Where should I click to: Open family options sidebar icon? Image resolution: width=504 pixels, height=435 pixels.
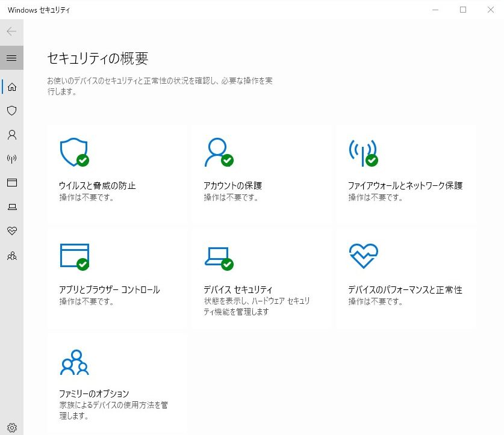[x=11, y=256]
